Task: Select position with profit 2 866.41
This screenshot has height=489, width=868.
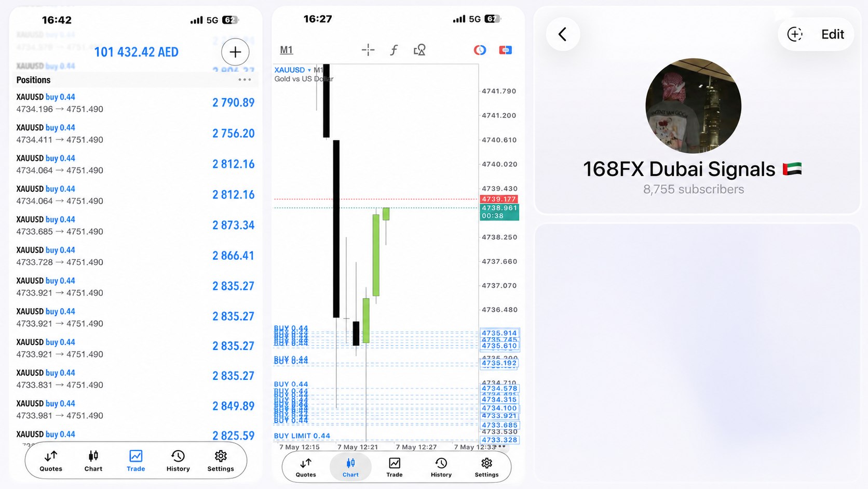Action: [x=135, y=256]
